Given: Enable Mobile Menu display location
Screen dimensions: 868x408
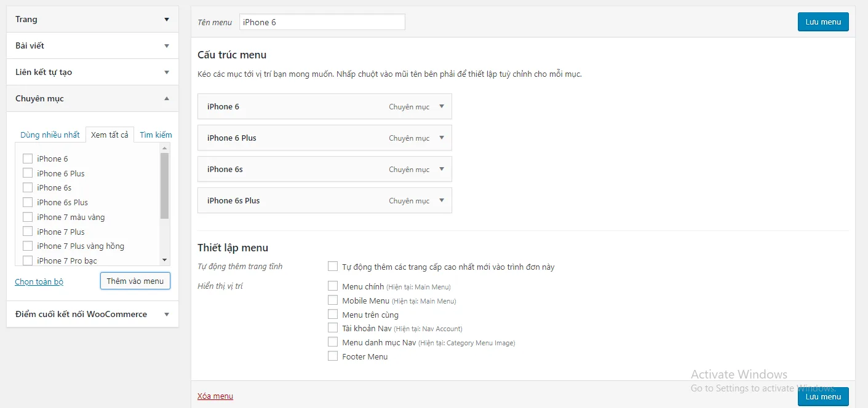Looking at the screenshot, I should tap(333, 300).
